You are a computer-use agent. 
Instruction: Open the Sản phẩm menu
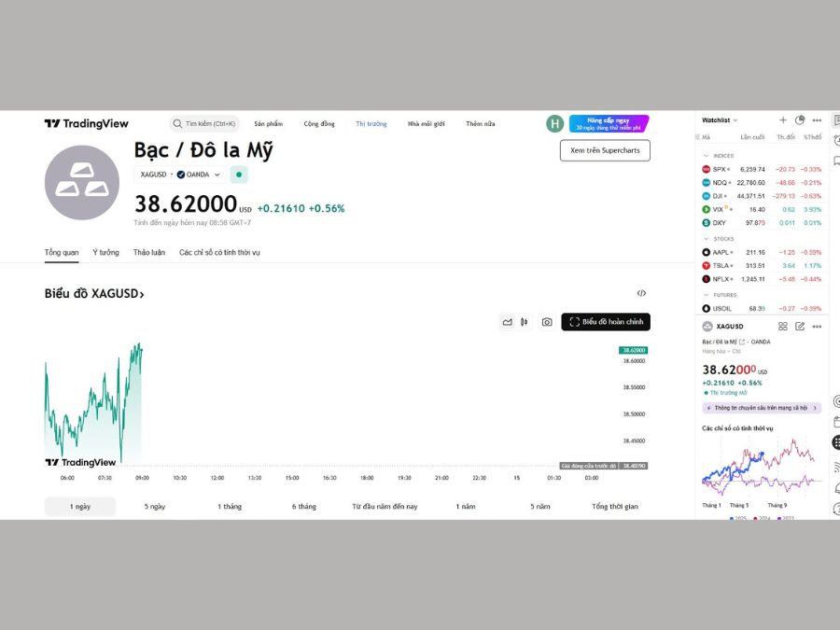pyautogui.click(x=269, y=124)
